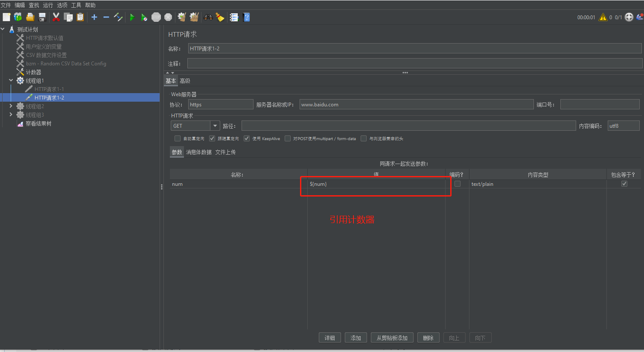The image size is (644, 352).
Task: Toggle the 自动重定向 checkbox
Action: 178,138
